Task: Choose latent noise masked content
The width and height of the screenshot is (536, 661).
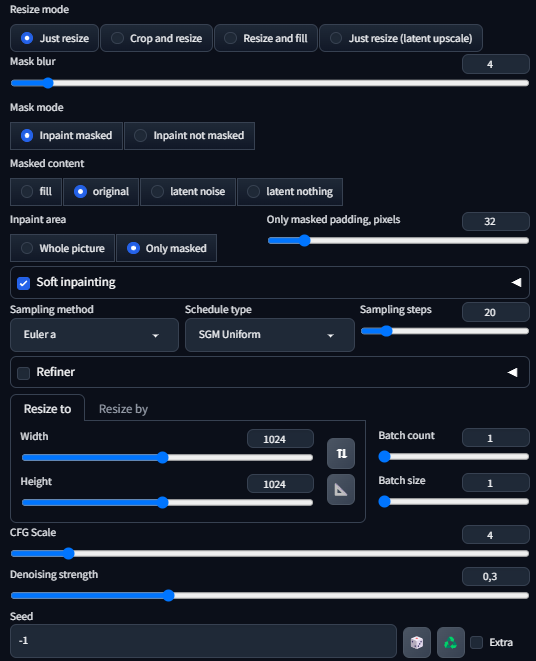Action: coord(188,192)
